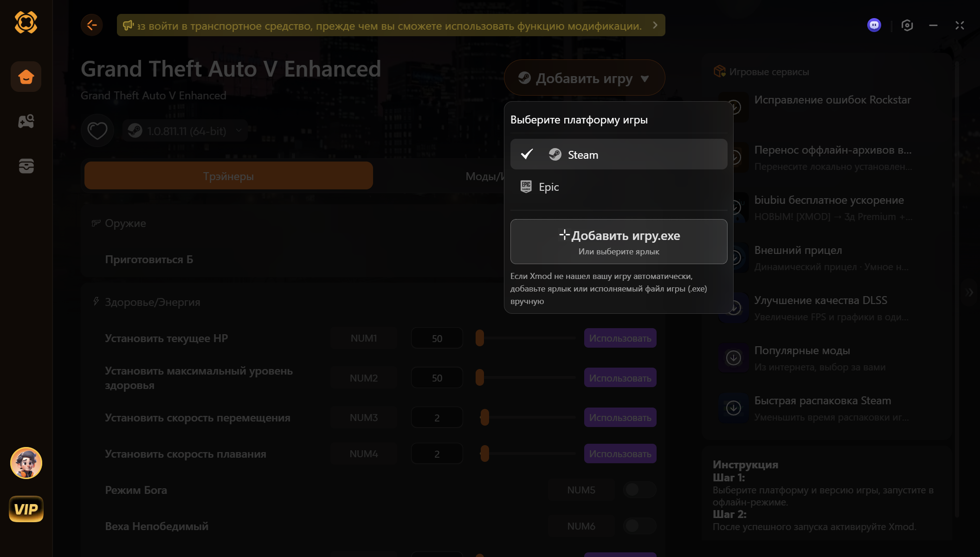980x557 pixels.
Task: Click the VIP badge
Action: (x=26, y=509)
